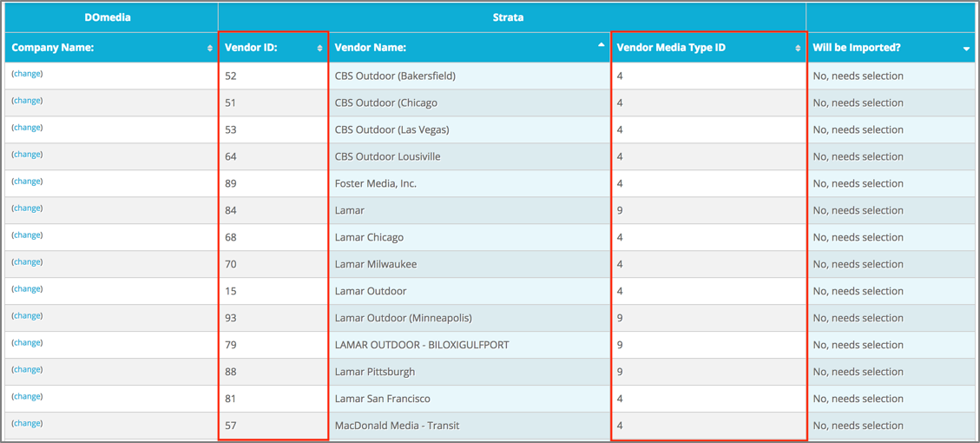Select Vendor ID cell 68

pos(273,238)
